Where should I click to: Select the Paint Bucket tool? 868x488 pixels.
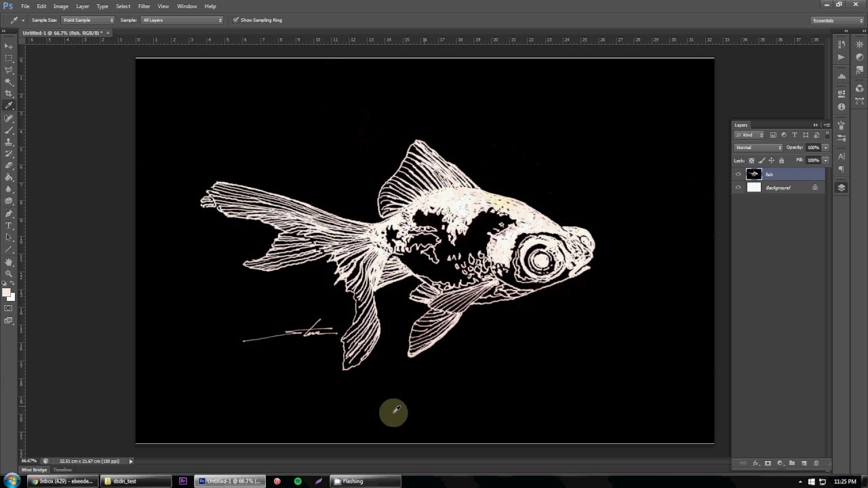point(9,178)
